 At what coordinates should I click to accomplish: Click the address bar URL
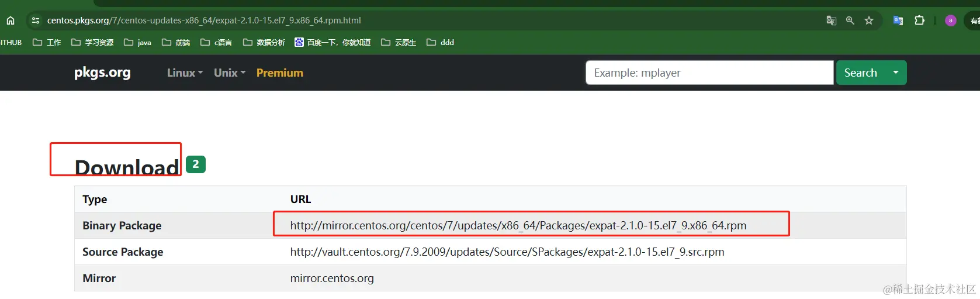click(204, 20)
